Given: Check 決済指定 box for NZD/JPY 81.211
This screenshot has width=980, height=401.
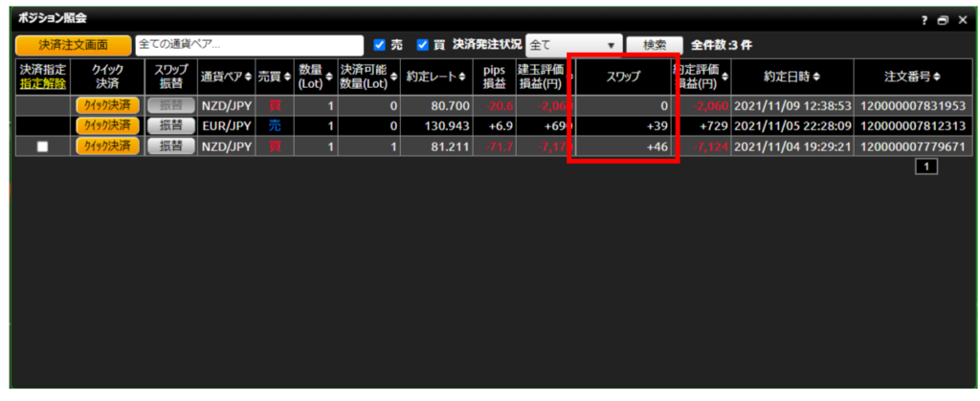Looking at the screenshot, I should [42, 146].
